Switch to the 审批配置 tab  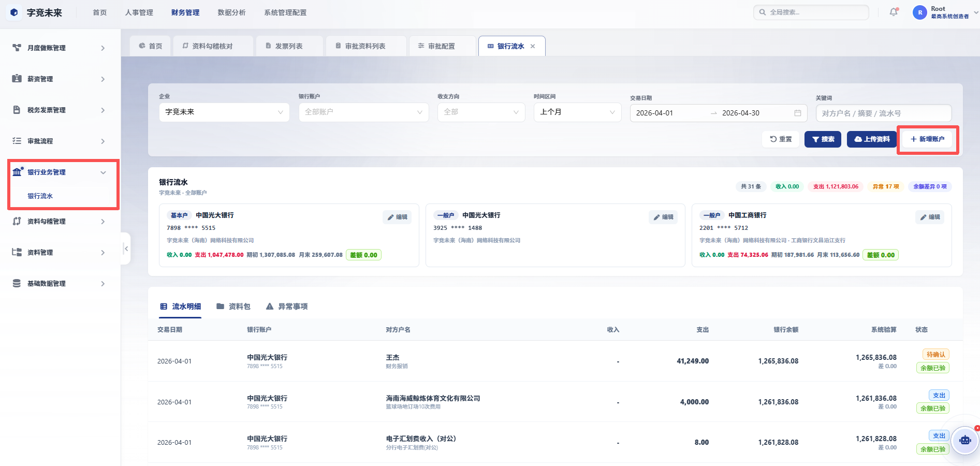click(x=442, y=46)
